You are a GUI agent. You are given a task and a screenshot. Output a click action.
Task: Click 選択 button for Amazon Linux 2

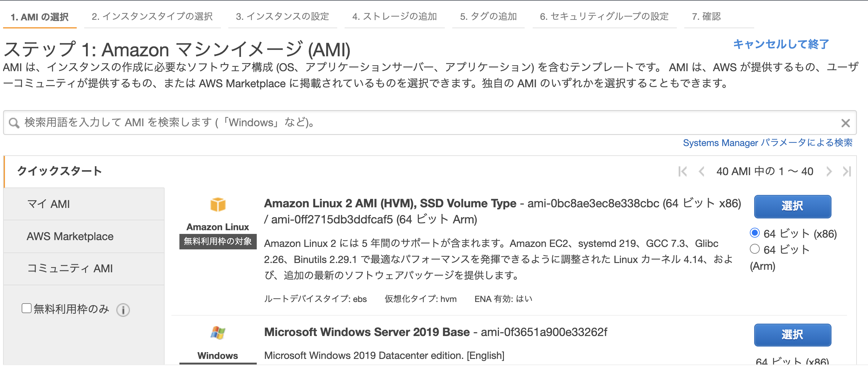point(792,206)
